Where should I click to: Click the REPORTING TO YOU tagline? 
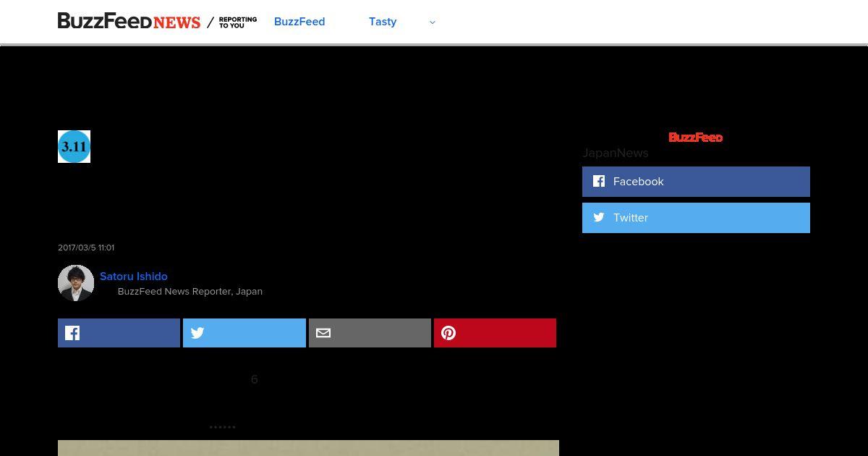click(x=238, y=22)
